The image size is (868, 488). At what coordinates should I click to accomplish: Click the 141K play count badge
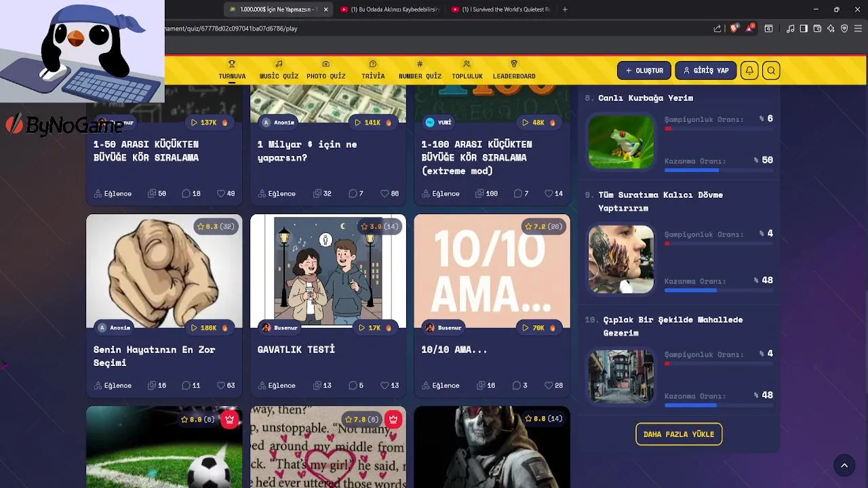pyautogui.click(x=374, y=122)
